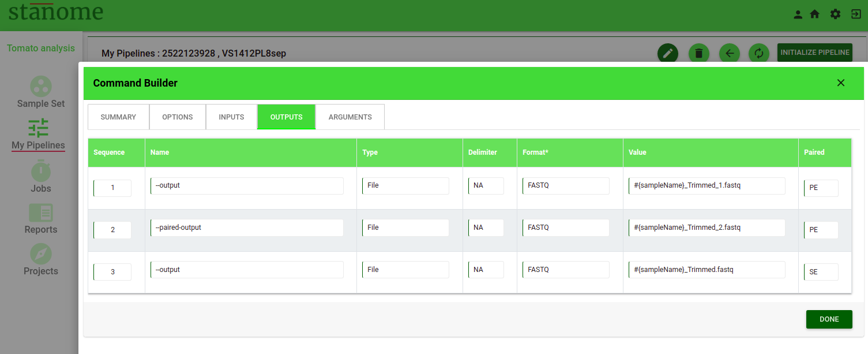This screenshot has height=354, width=868.
Task: Open the settings gear icon
Action: tap(835, 14)
